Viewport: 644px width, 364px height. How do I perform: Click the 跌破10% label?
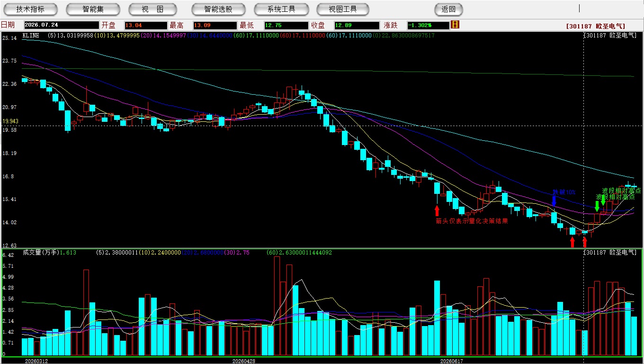[564, 192]
